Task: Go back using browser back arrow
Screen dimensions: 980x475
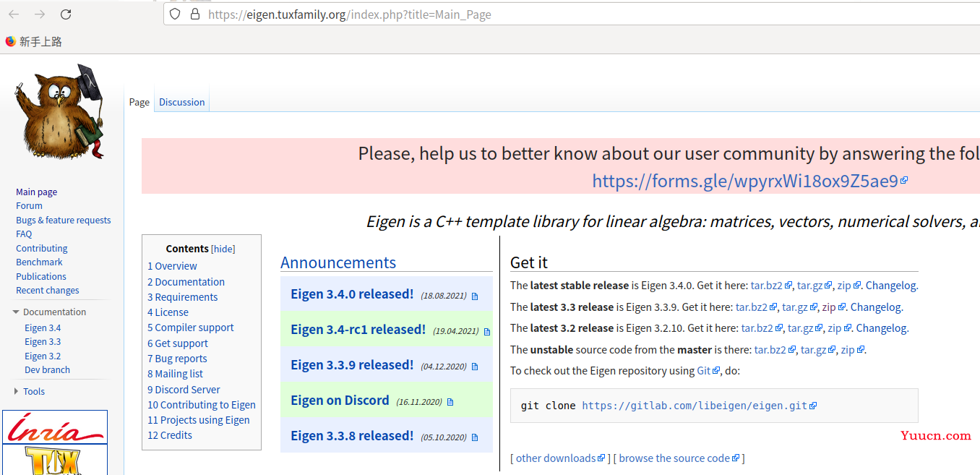Action: pos(14,14)
